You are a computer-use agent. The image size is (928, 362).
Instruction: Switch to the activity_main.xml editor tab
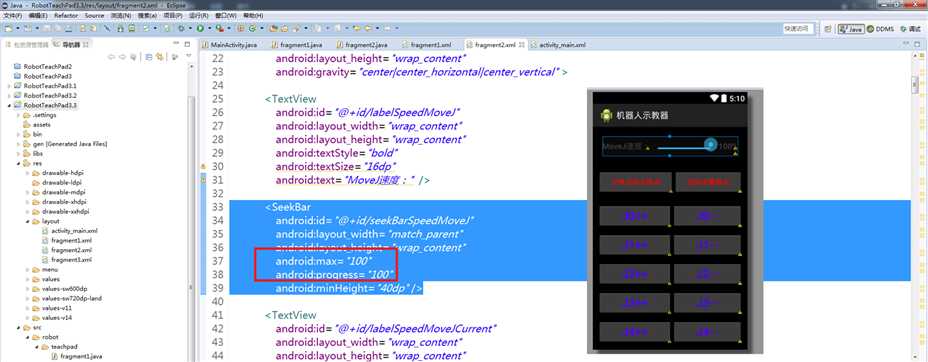[559, 44]
